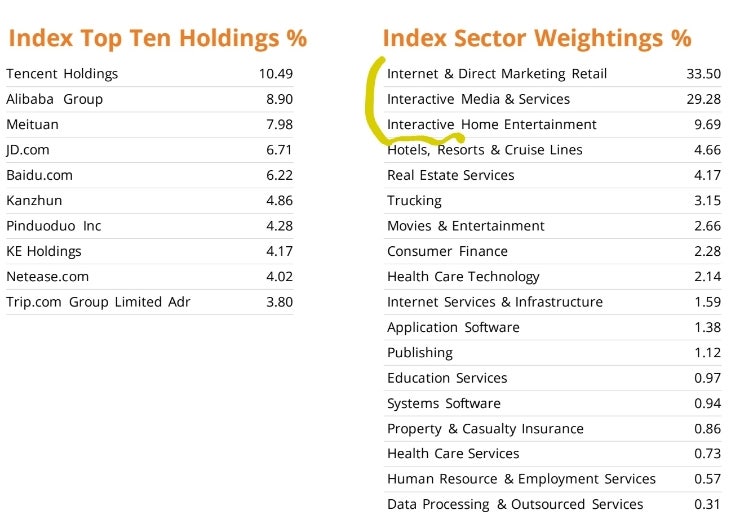Click the Real Estate Services sector

(x=451, y=175)
